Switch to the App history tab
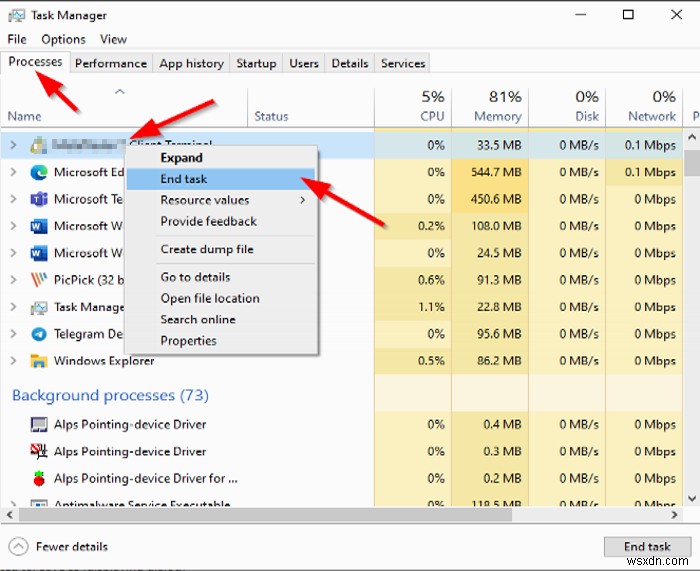 click(x=192, y=63)
